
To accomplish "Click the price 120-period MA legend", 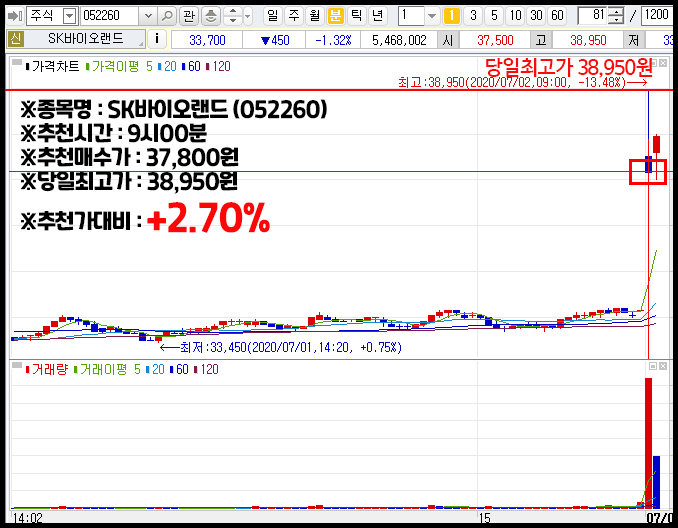I will pyautogui.click(x=218, y=67).
